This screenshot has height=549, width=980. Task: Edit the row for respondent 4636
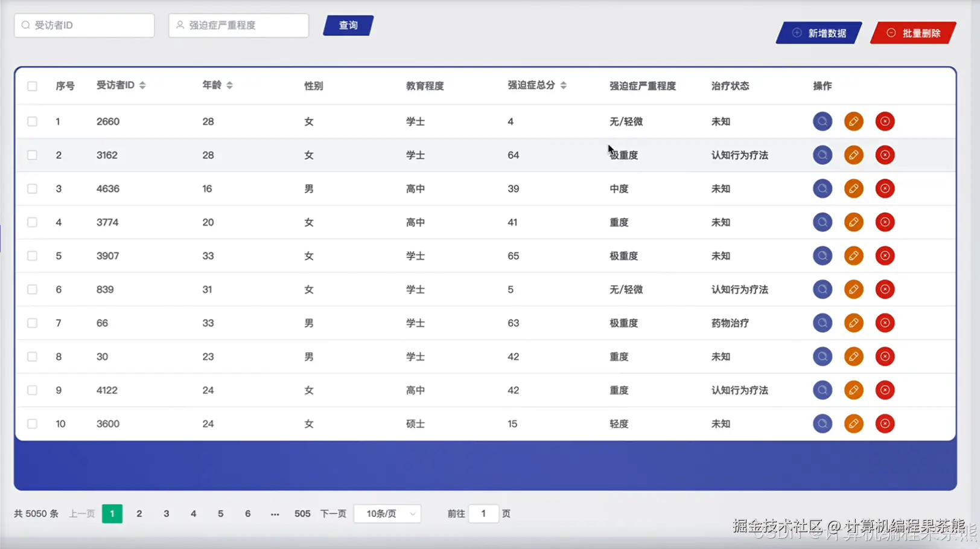(x=854, y=188)
